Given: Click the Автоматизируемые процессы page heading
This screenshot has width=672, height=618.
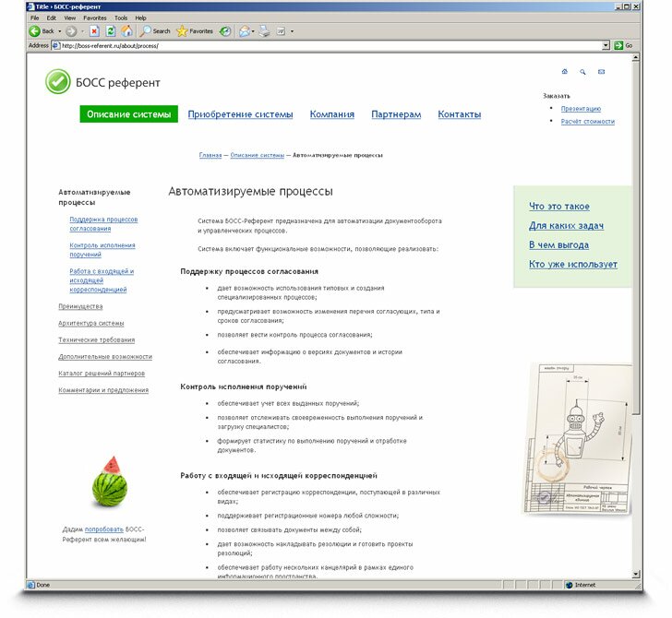Looking at the screenshot, I should click(x=250, y=192).
